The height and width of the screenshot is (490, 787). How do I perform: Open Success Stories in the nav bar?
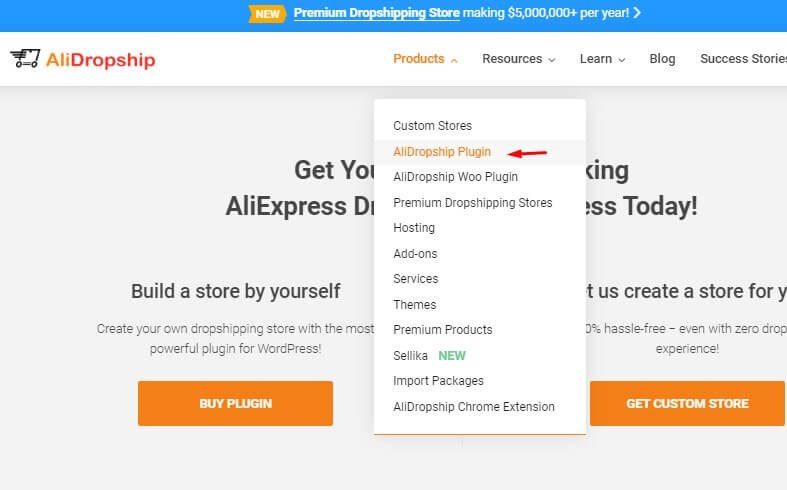pos(743,59)
